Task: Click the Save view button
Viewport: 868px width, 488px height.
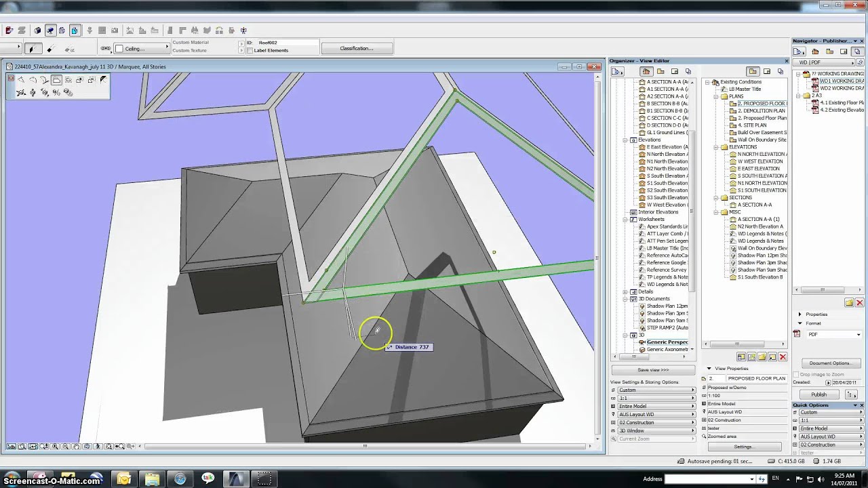Action: click(x=653, y=370)
